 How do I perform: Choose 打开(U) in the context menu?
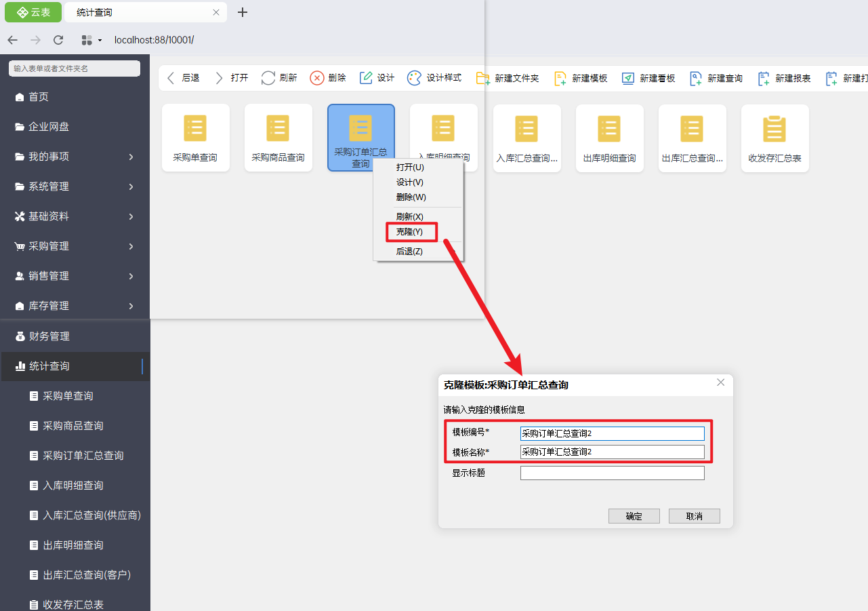point(410,167)
